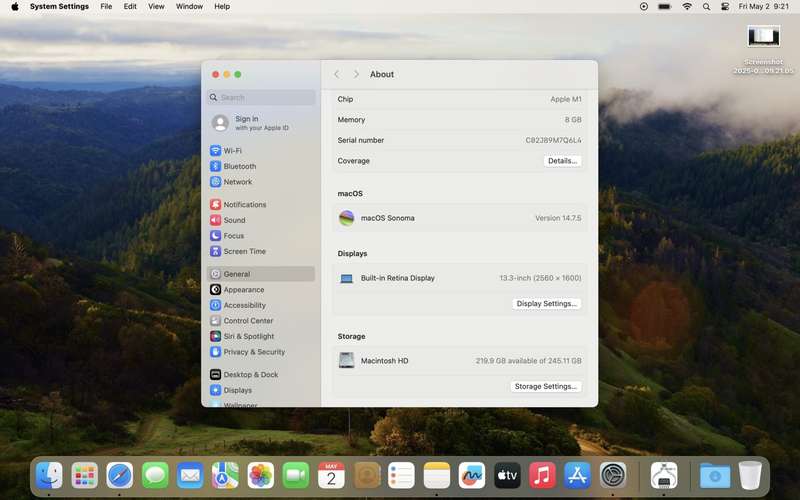Click the sidebar Search field

click(x=261, y=97)
